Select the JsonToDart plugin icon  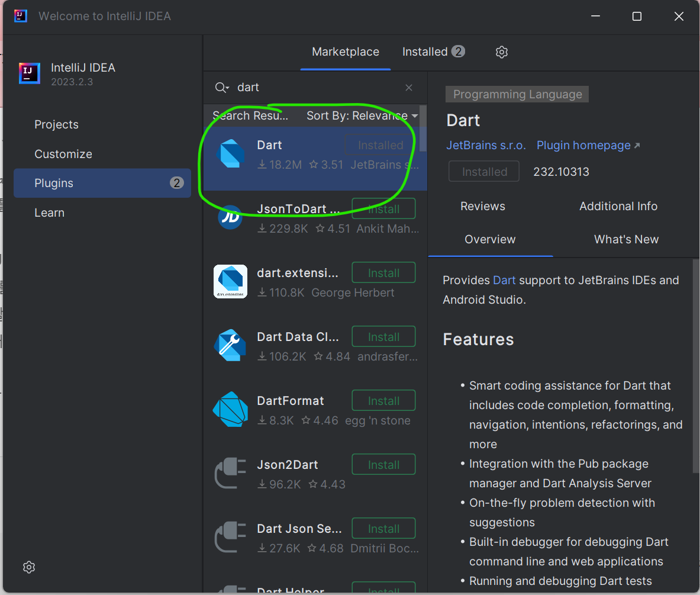point(230,217)
